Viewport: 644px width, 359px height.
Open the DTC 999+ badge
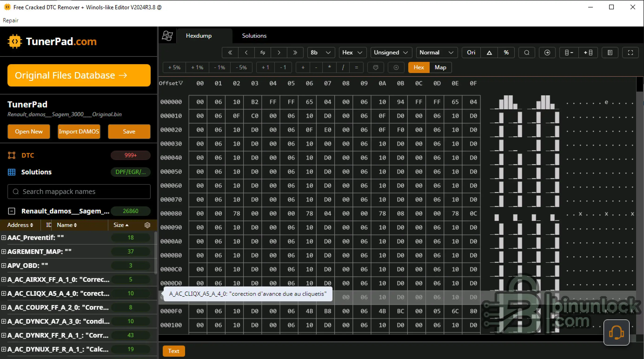pyautogui.click(x=130, y=155)
